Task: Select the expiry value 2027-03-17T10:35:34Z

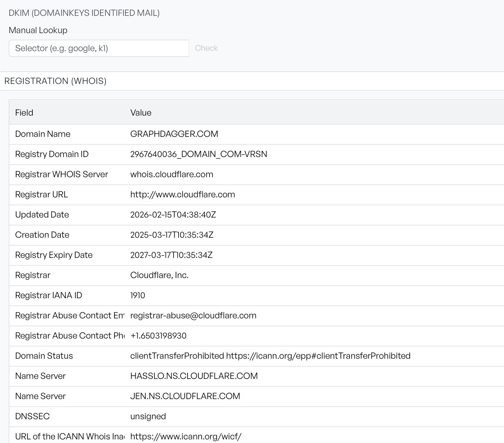Action: tap(171, 255)
